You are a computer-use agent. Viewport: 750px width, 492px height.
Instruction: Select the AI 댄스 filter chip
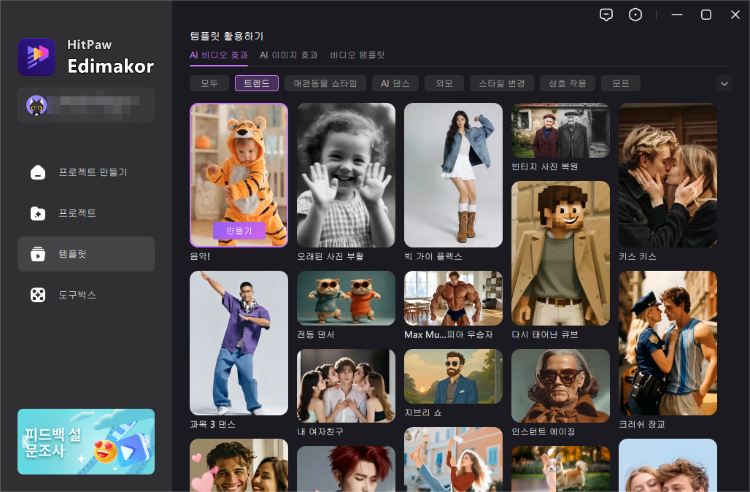point(395,83)
